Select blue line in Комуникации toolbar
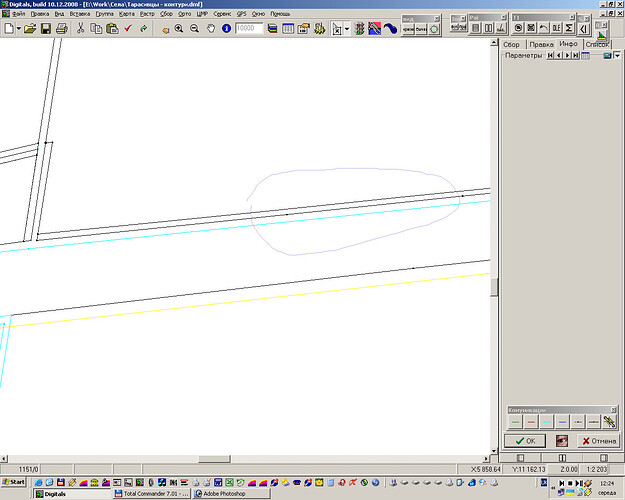This screenshot has height=500, width=625. click(x=562, y=421)
